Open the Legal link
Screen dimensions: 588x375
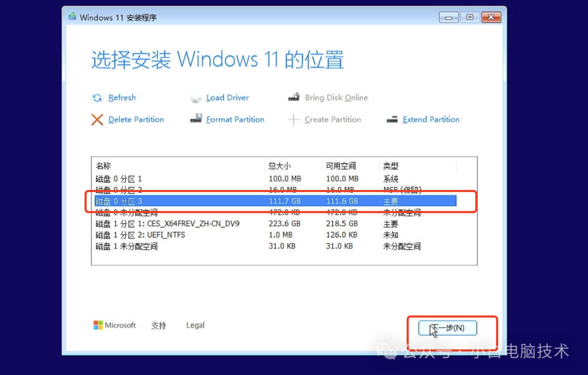tap(195, 325)
